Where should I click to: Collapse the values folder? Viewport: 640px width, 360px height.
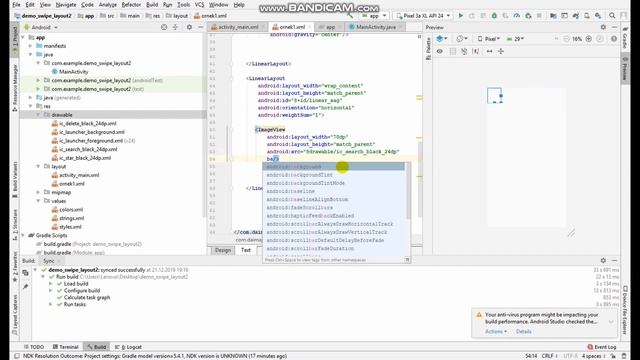38,201
